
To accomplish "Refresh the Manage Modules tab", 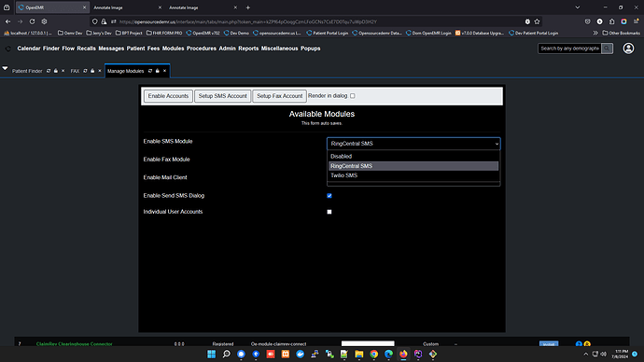I will click(x=150, y=71).
